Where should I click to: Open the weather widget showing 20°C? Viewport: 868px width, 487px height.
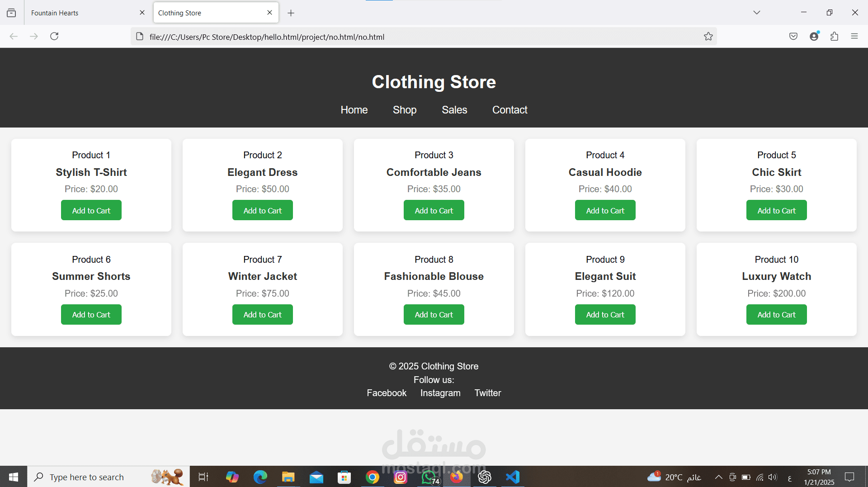tap(674, 477)
